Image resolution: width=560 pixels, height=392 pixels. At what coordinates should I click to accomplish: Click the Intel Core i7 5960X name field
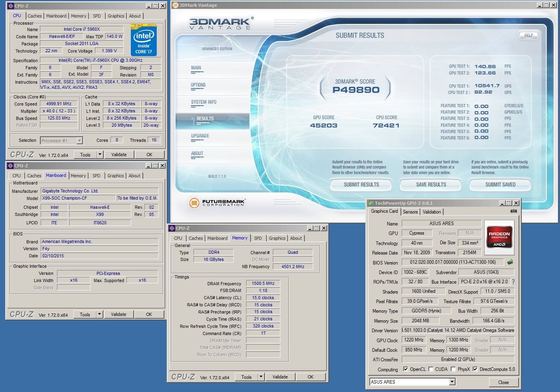click(82, 29)
